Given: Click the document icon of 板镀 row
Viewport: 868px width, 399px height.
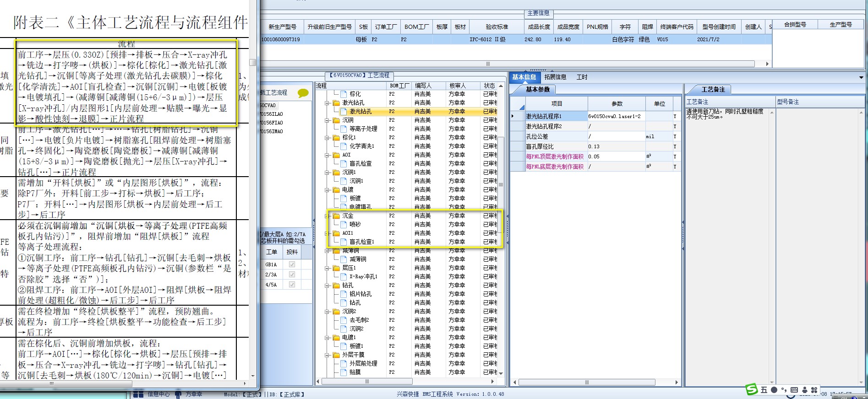Looking at the screenshot, I should [344, 199].
